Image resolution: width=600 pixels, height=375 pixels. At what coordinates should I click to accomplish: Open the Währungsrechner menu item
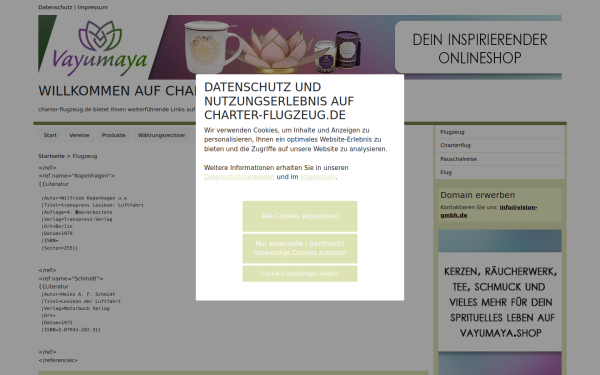tap(161, 135)
